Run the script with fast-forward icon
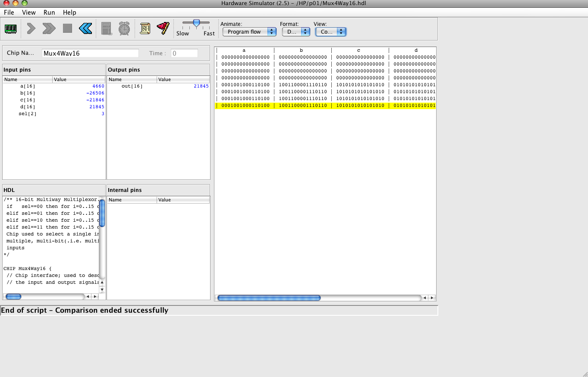 point(49,29)
